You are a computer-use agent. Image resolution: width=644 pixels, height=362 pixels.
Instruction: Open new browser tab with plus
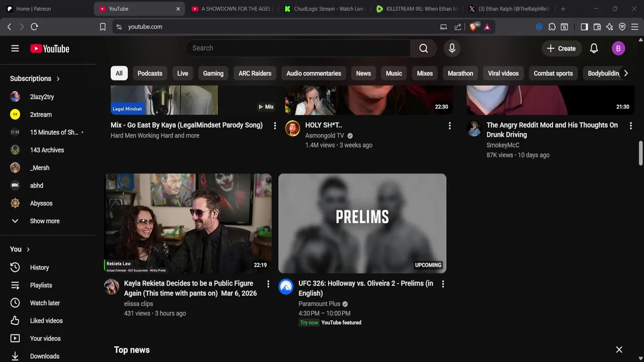[x=563, y=9]
